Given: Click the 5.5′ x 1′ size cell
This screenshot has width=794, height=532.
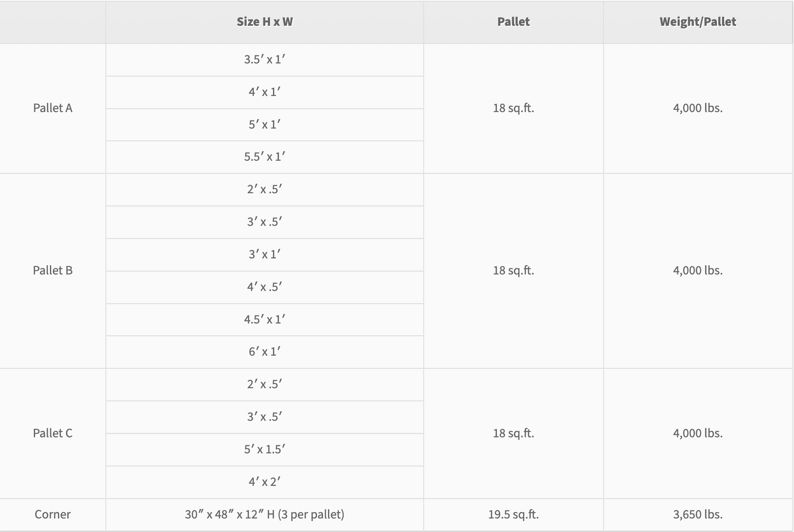Looking at the screenshot, I should 264,157.
